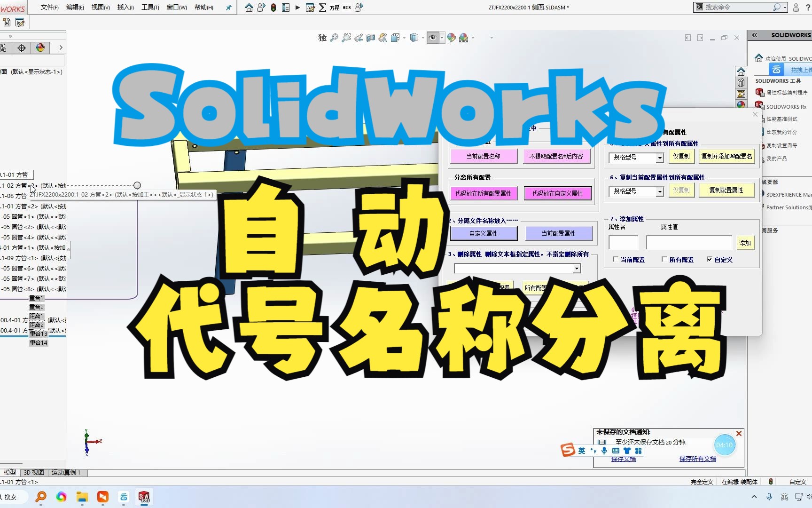This screenshot has height=508, width=812.
Task: Click the Sigma equations icon
Action: tap(322, 8)
